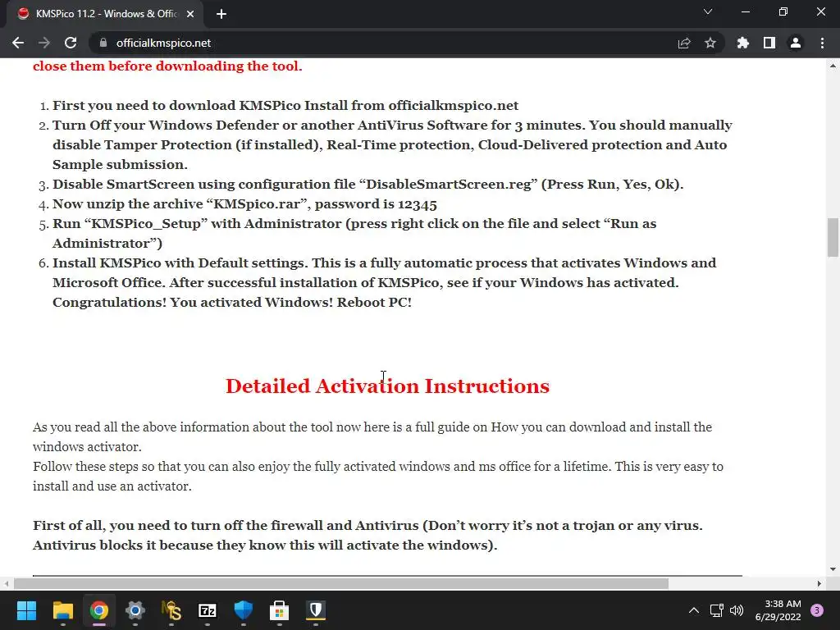Open the 7-Zip taskbar app
This screenshot has height=630, width=840.
click(208, 610)
